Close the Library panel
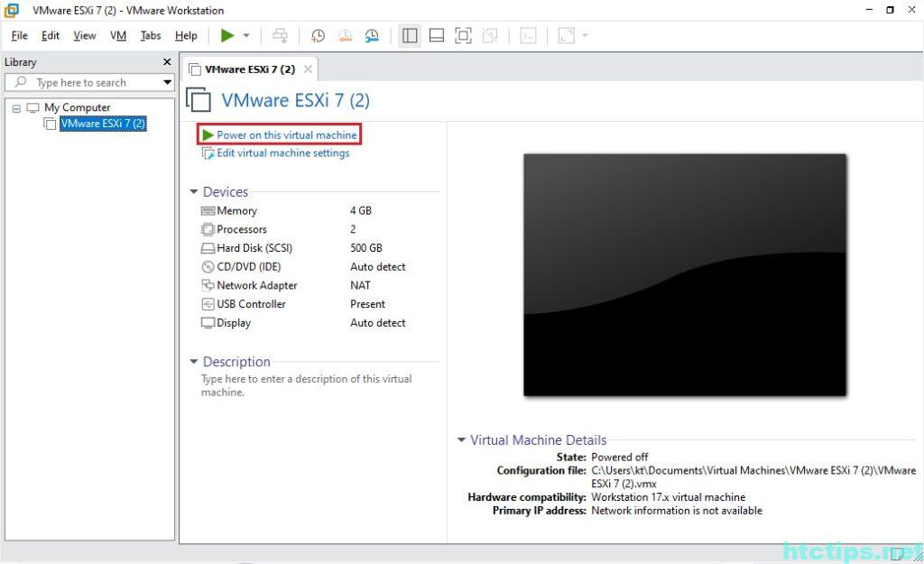The width and height of the screenshot is (924, 564). pos(167,62)
